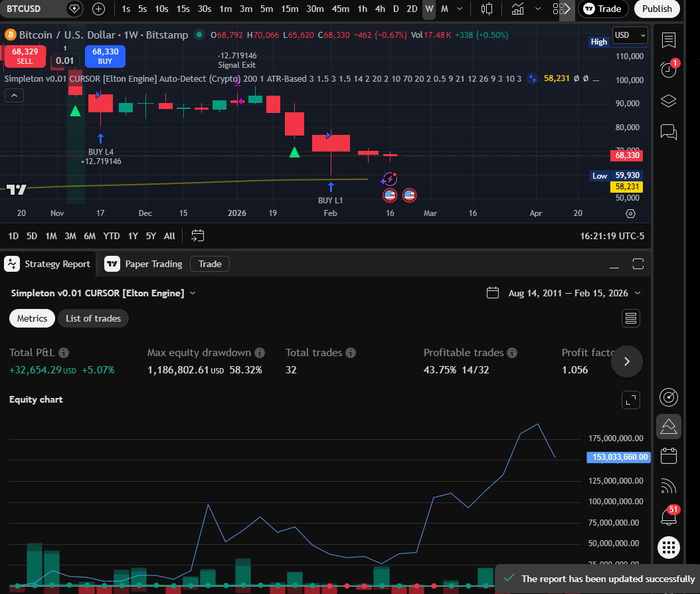Select the M monthly timeframe
The width and height of the screenshot is (700, 594).
point(444,9)
